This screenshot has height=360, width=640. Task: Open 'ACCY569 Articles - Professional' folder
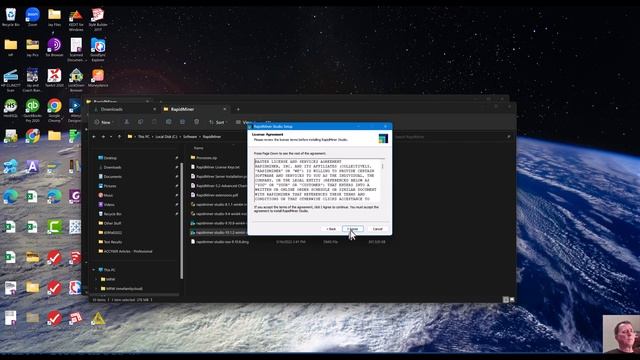click(x=128, y=251)
